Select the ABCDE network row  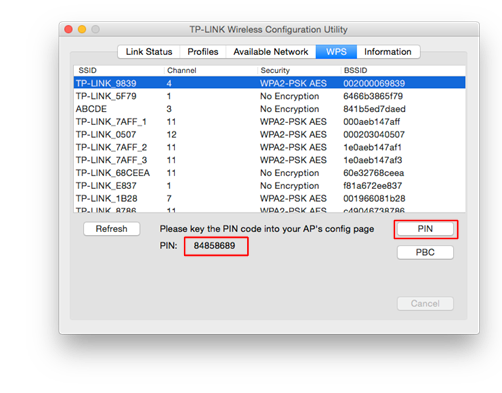(269, 109)
